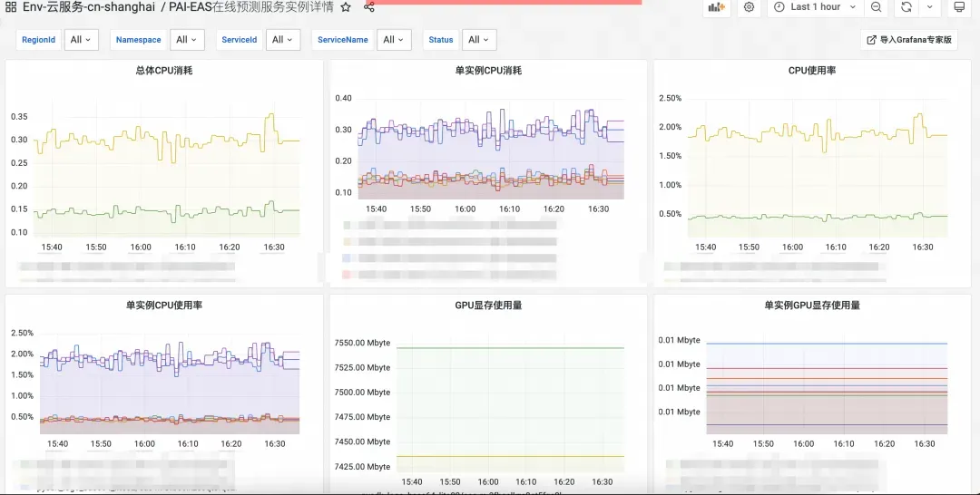Image resolution: width=980 pixels, height=495 pixels.
Task: Expand the ServiceName All dropdown
Action: click(x=394, y=40)
